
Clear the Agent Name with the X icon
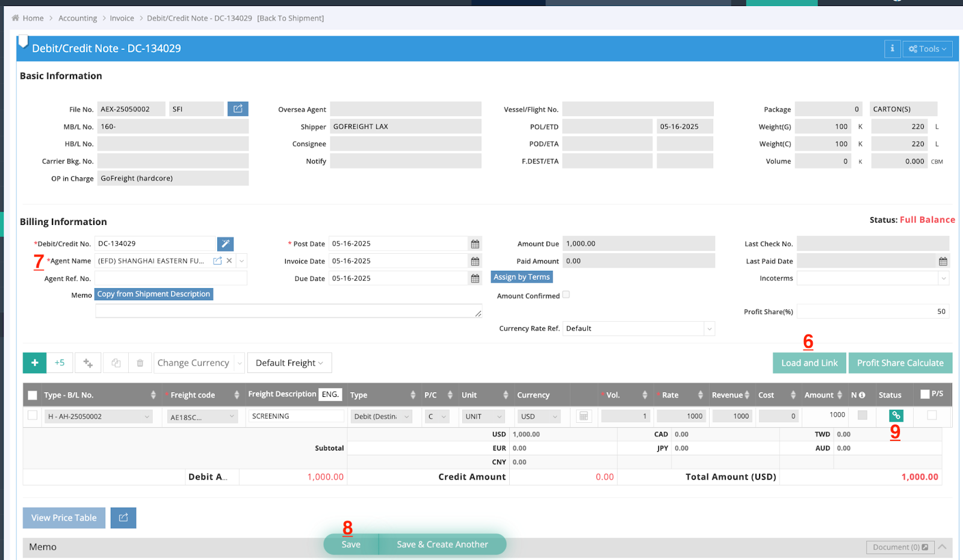pos(229,261)
